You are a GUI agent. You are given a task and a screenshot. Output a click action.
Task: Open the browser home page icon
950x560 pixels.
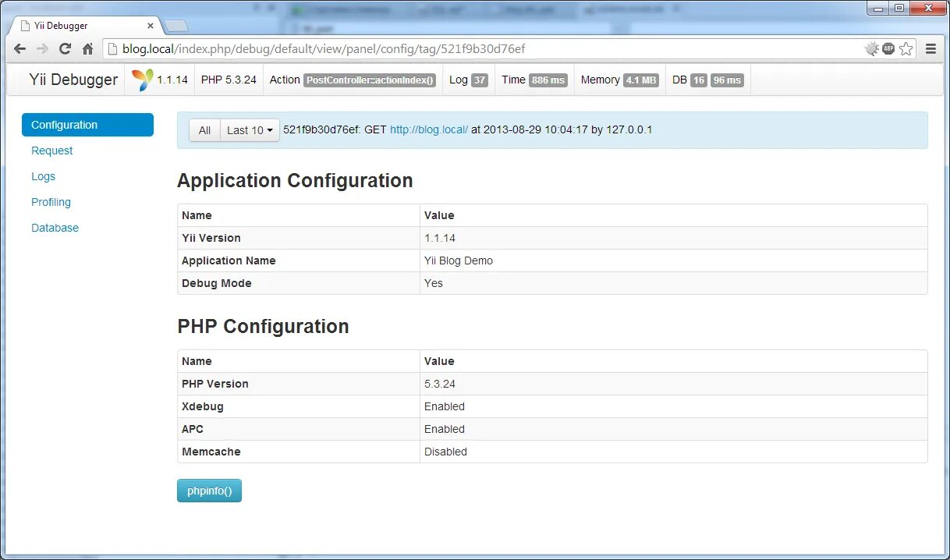click(87, 48)
